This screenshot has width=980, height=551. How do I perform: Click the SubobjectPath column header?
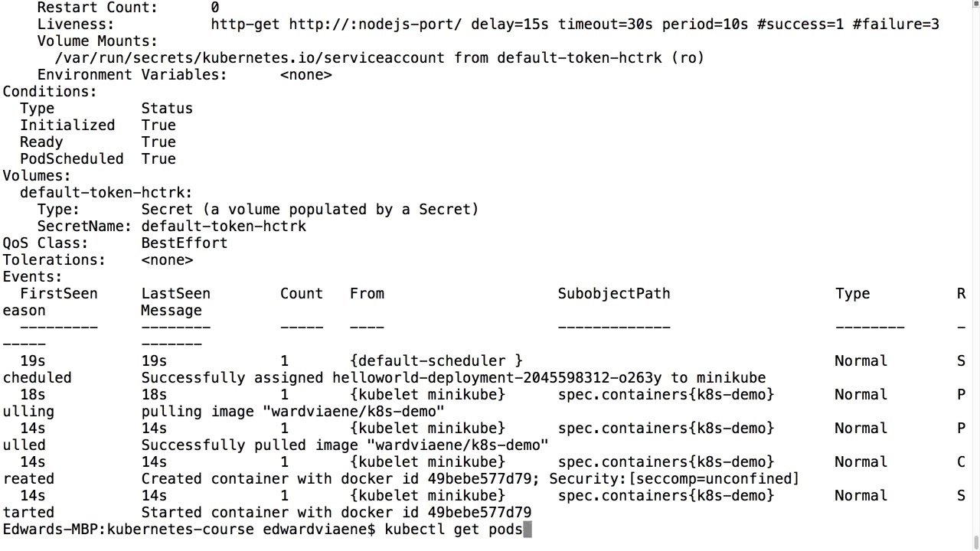[x=614, y=294]
